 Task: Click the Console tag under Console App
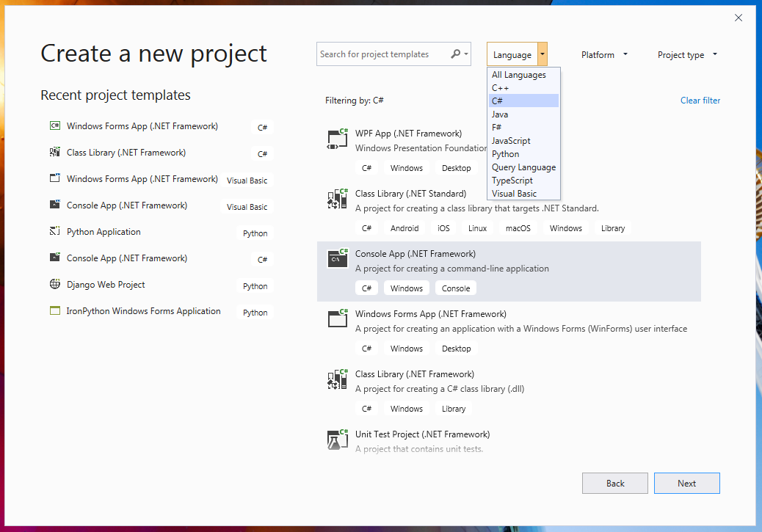click(455, 288)
